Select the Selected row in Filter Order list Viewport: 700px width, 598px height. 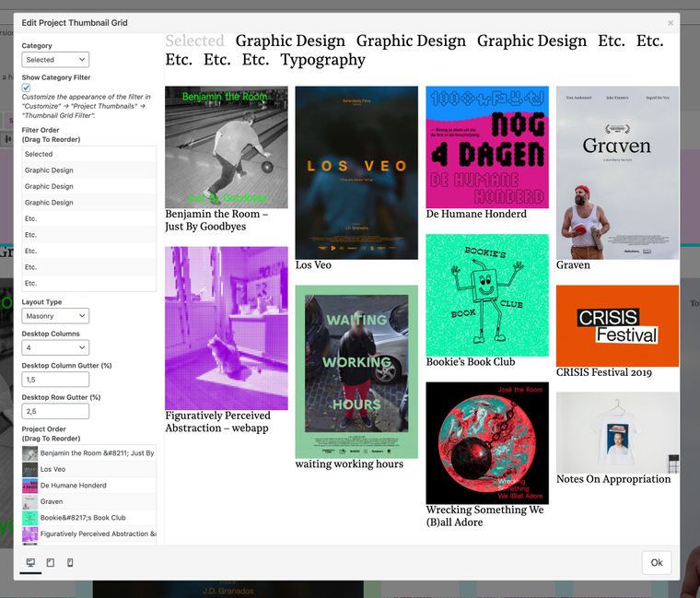point(88,154)
